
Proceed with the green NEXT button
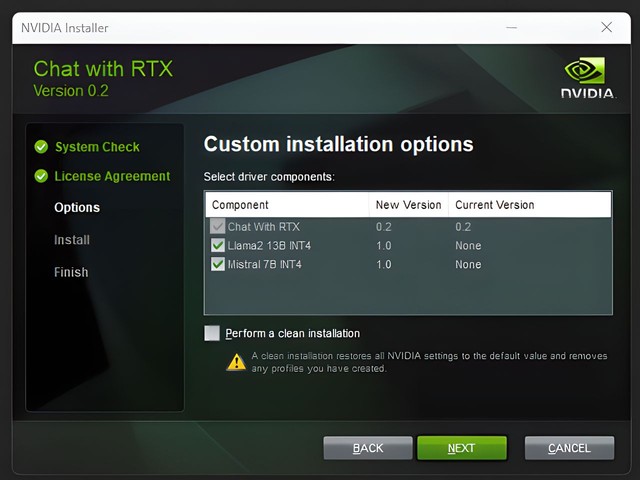462,448
